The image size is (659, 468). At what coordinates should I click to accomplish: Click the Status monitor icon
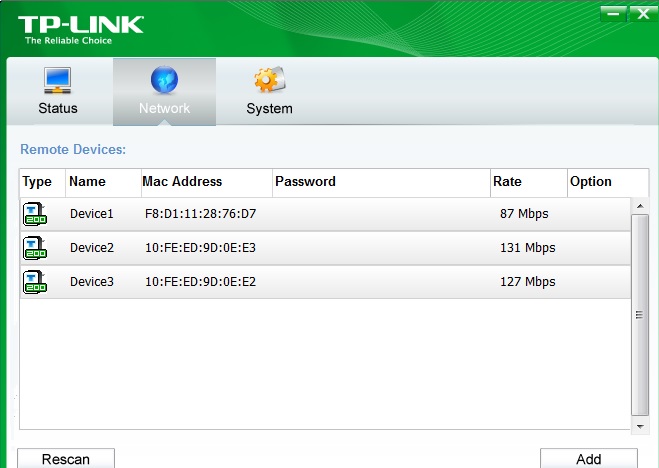(x=58, y=80)
